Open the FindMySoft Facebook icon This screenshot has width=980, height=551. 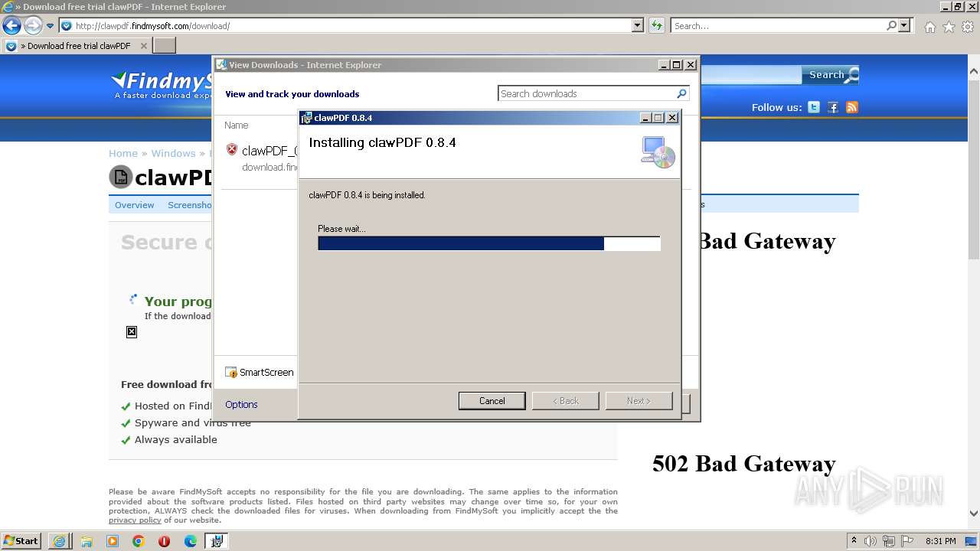coord(833,107)
